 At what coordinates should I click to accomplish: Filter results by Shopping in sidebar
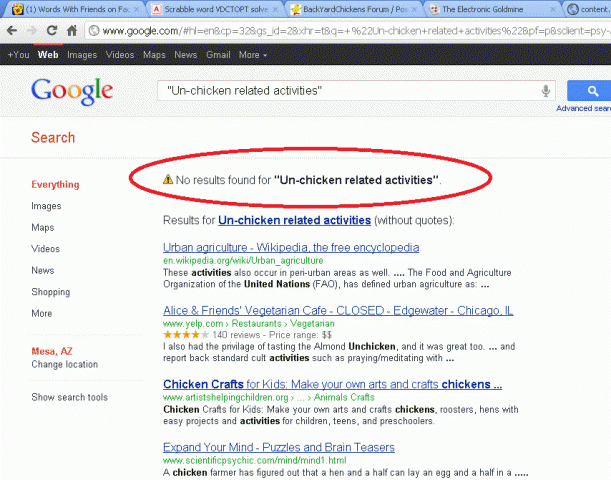(x=51, y=292)
